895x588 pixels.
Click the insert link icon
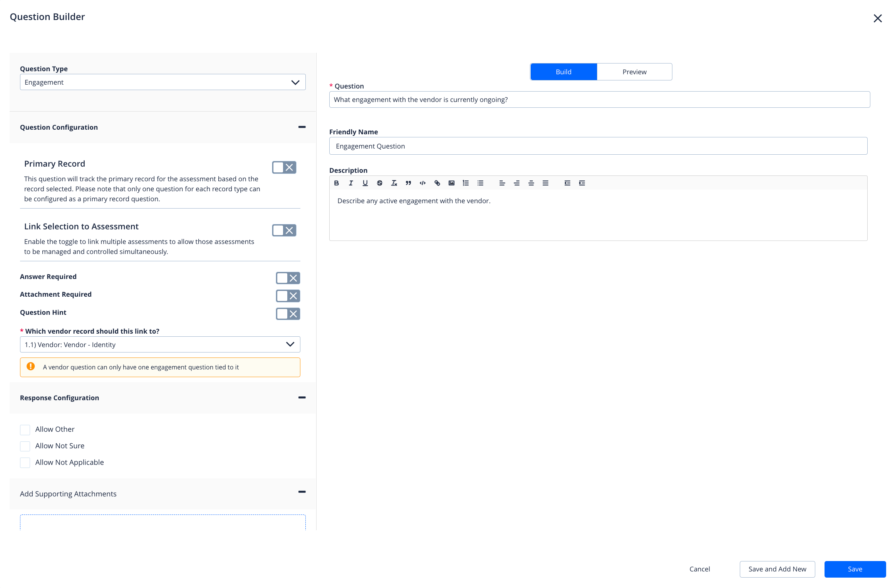437,183
